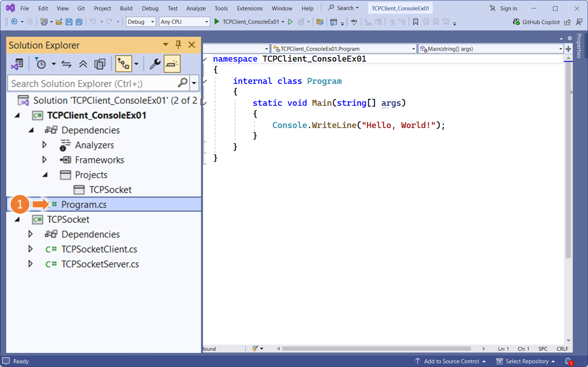Start Without Debugging using hollow play icon
The height and width of the screenshot is (367, 588).
coord(290,22)
